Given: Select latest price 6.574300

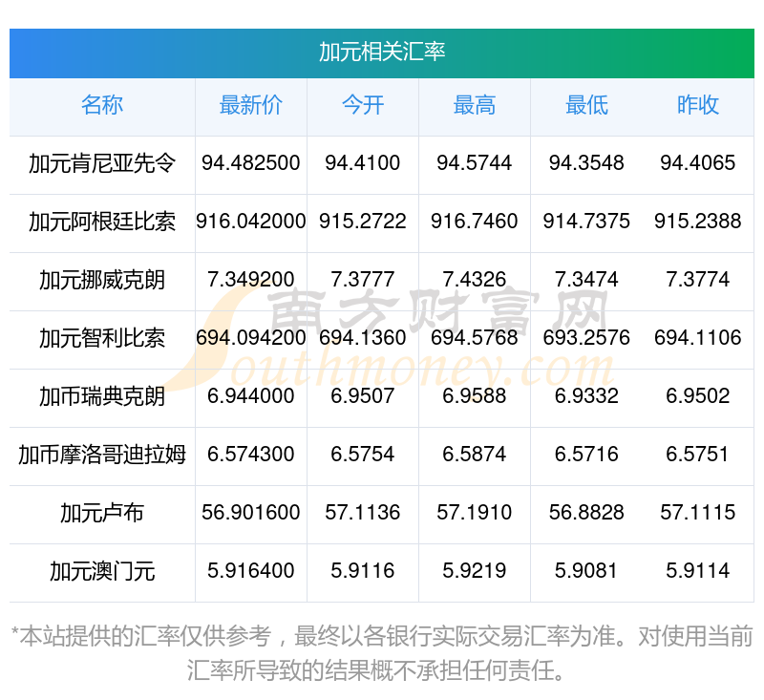Looking at the screenshot, I should coord(251,454).
